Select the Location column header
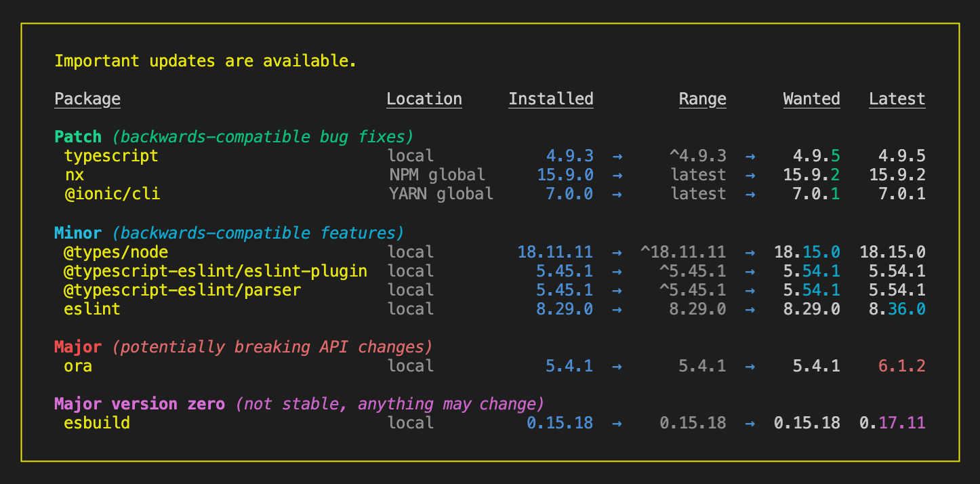 [424, 98]
